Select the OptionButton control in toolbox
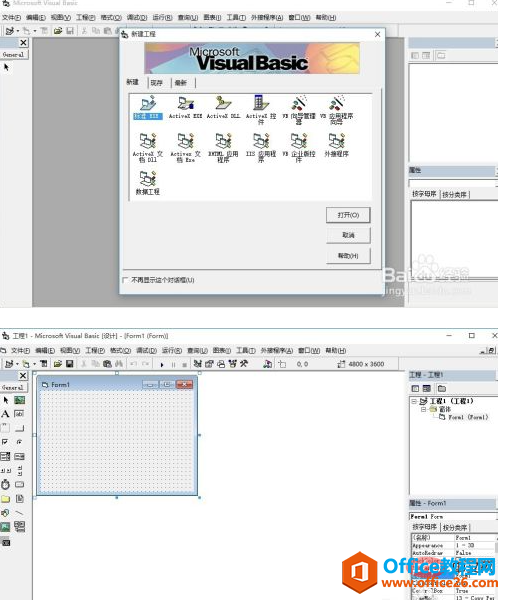505x600 pixels. 20,442
